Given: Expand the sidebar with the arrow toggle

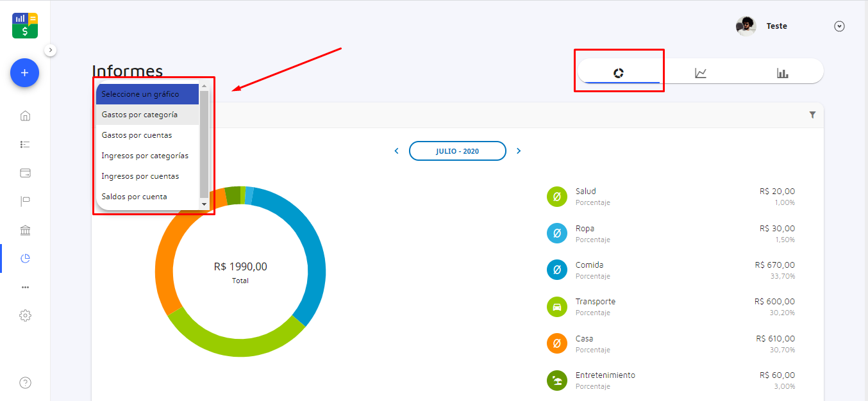Looking at the screenshot, I should (51, 50).
